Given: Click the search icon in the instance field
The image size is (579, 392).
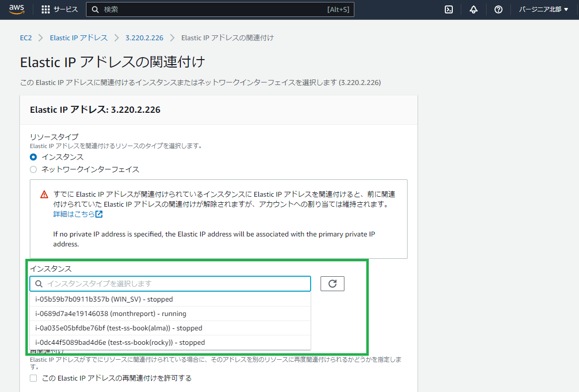Looking at the screenshot, I should pyautogui.click(x=38, y=283).
